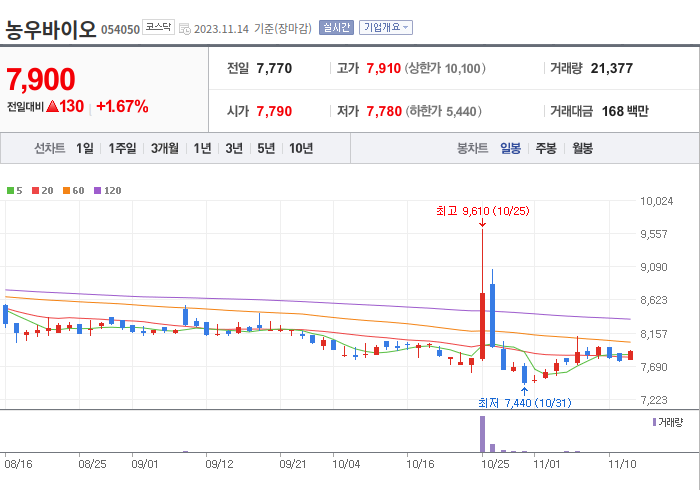
Task: Select the 1년 line chart tab
Action: coord(202,148)
